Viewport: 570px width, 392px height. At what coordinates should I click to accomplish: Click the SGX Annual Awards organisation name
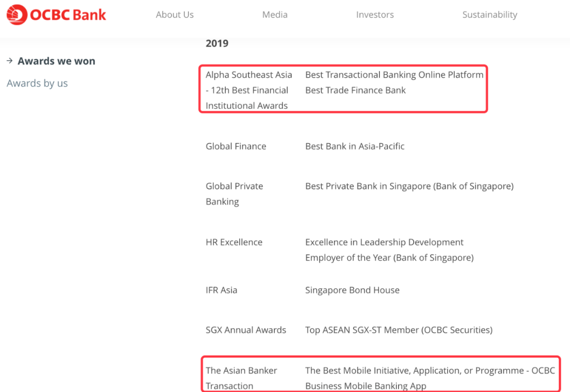pos(246,330)
